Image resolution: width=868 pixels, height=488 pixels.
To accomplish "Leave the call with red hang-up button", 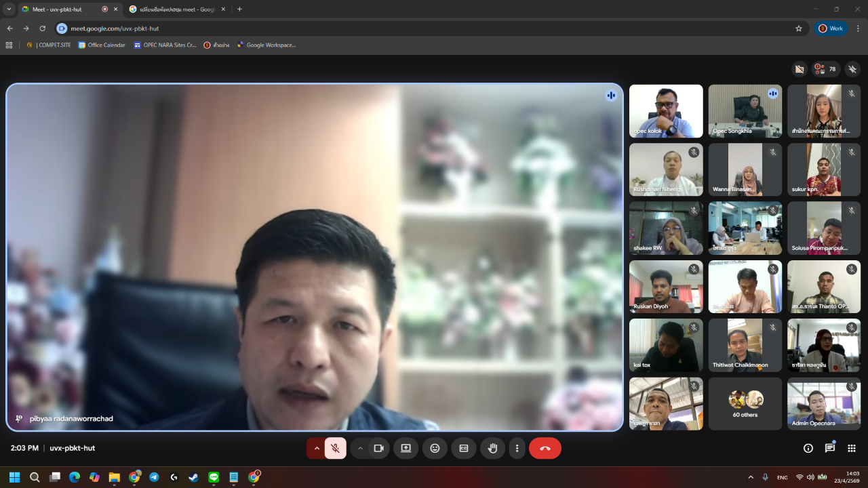I will (x=545, y=448).
